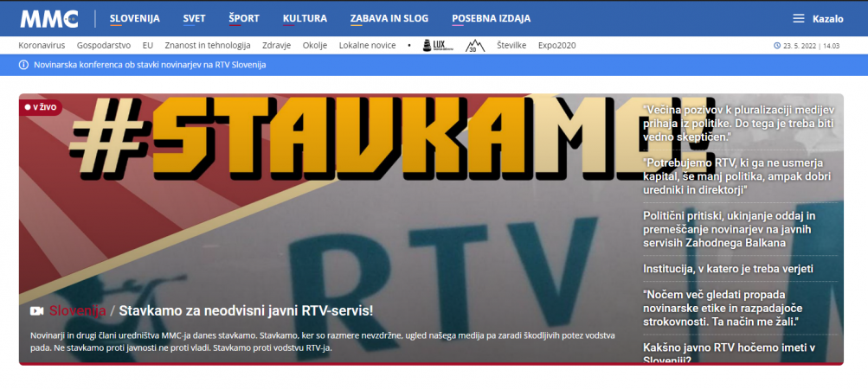Open the Novinarska konferenca banner notice

tap(150, 65)
